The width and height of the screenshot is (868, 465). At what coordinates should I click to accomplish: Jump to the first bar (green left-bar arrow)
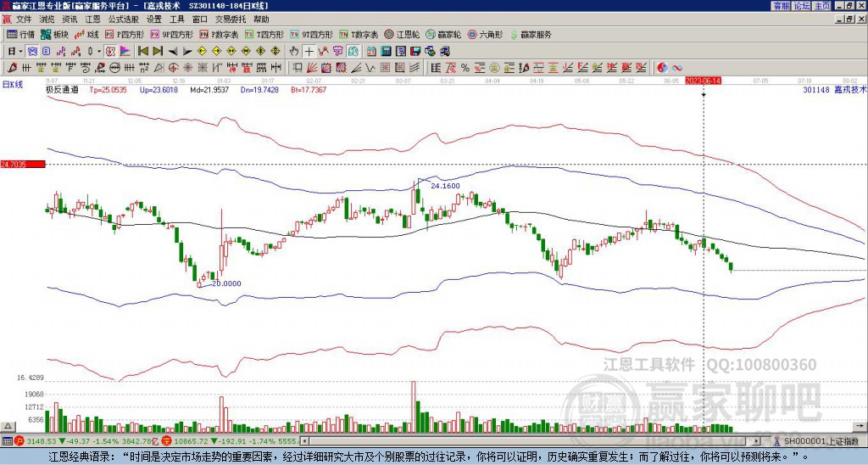[x=142, y=52]
